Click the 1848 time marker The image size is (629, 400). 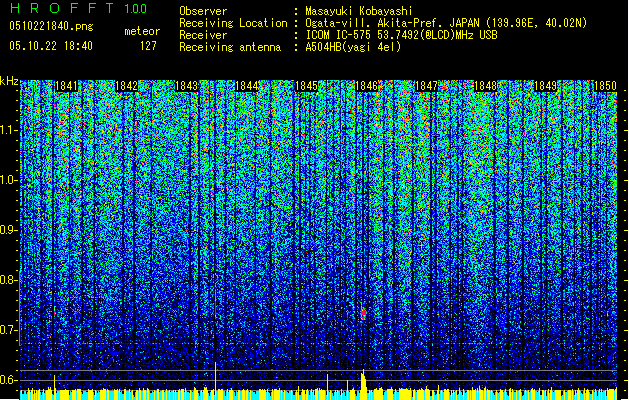click(486, 86)
